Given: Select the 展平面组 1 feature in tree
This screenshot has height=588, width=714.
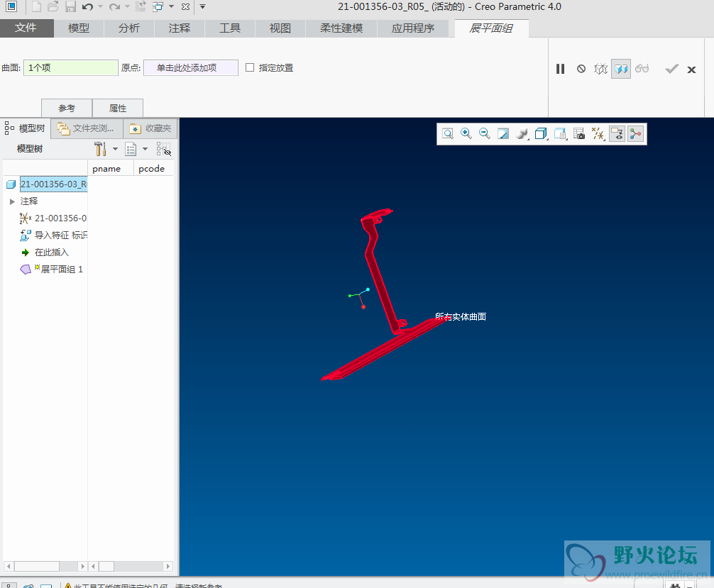Looking at the screenshot, I should click(x=51, y=270).
